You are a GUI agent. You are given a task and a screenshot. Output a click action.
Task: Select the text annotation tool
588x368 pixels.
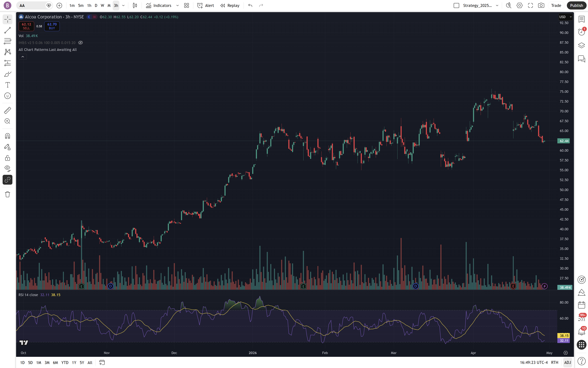pyautogui.click(x=8, y=85)
